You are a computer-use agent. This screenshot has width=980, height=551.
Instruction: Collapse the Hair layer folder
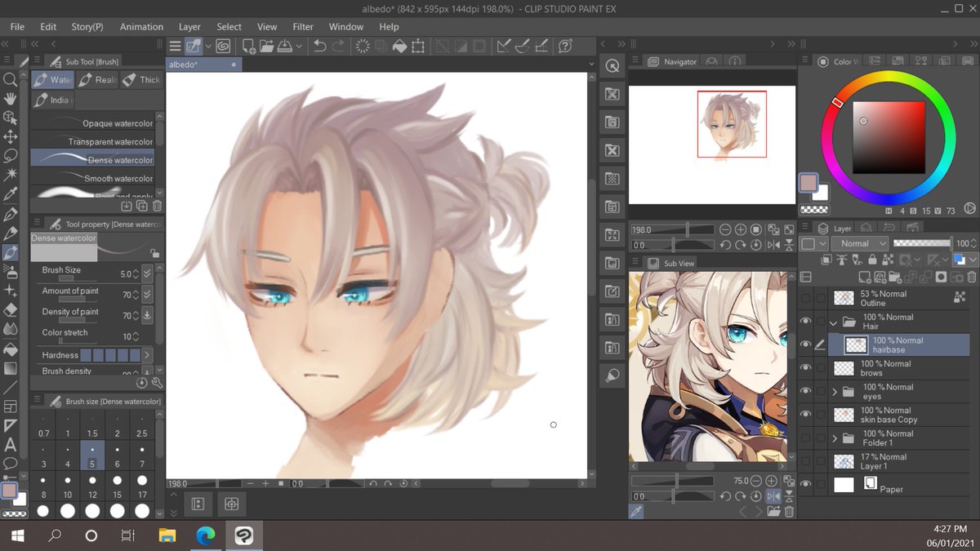point(834,322)
